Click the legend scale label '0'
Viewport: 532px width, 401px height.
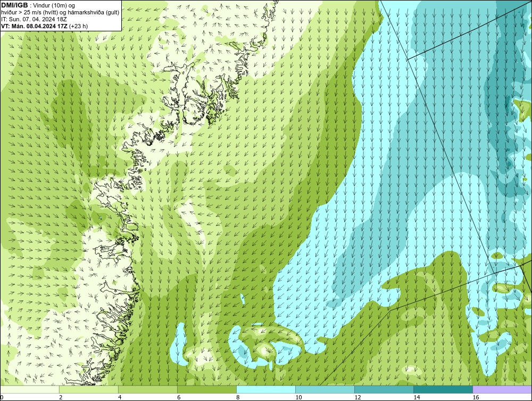coord(2,398)
